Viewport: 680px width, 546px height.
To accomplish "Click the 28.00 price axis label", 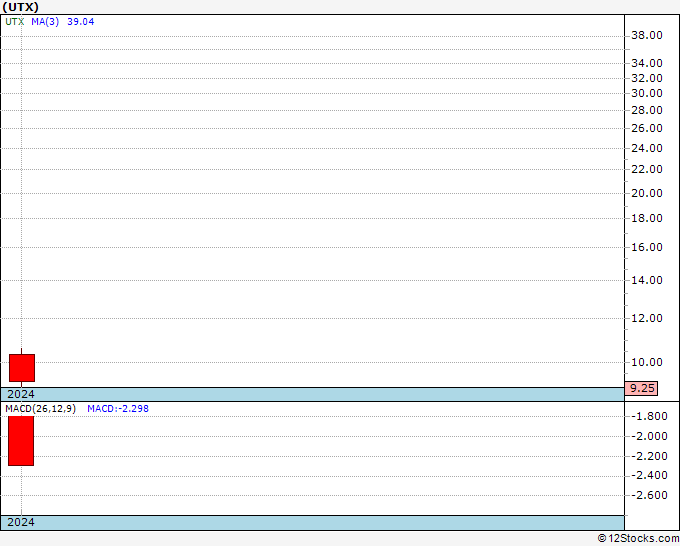I will pyautogui.click(x=647, y=110).
